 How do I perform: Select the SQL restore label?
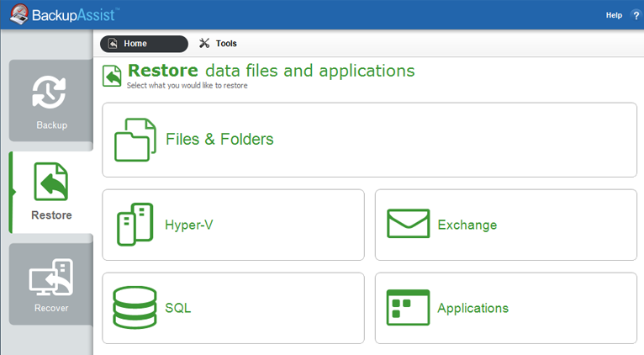(x=177, y=308)
